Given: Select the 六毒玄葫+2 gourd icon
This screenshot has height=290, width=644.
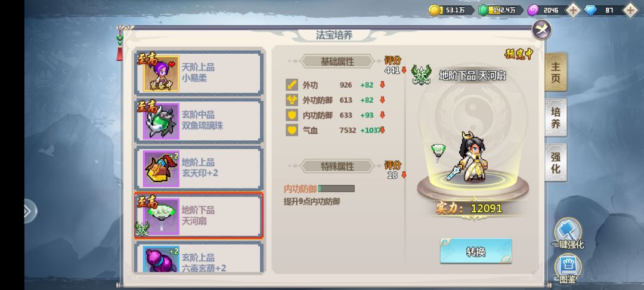Looking at the screenshot, I should pyautogui.click(x=161, y=260).
